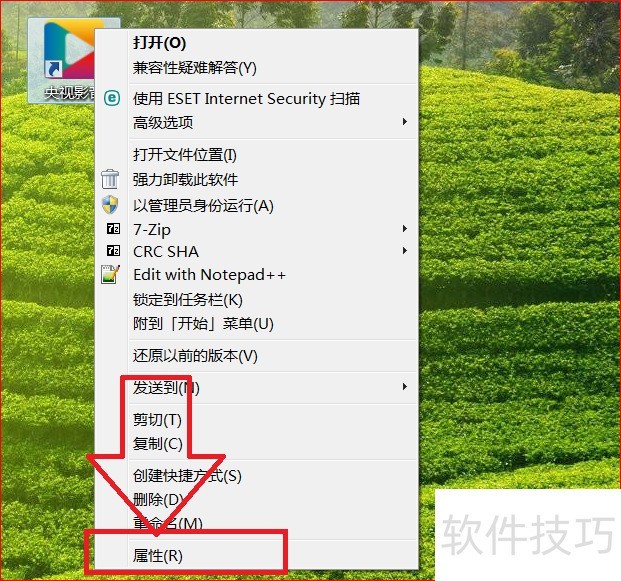Click the trash can uninstall icon

tap(110, 179)
